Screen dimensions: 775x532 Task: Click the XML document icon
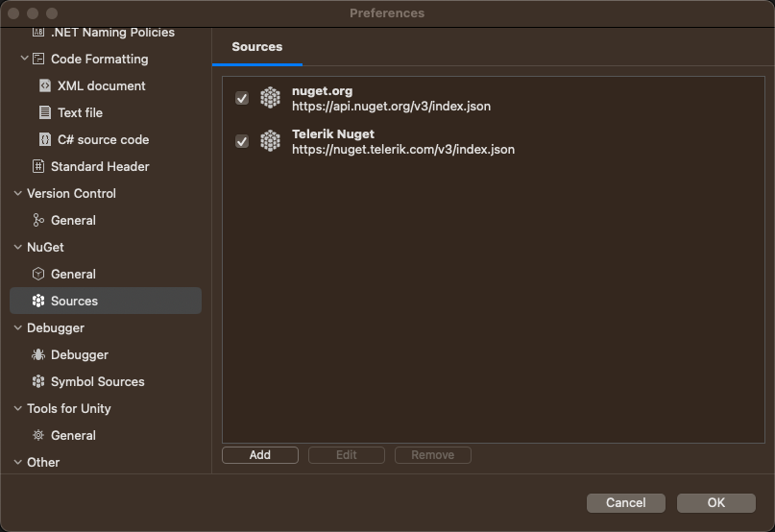click(x=45, y=85)
